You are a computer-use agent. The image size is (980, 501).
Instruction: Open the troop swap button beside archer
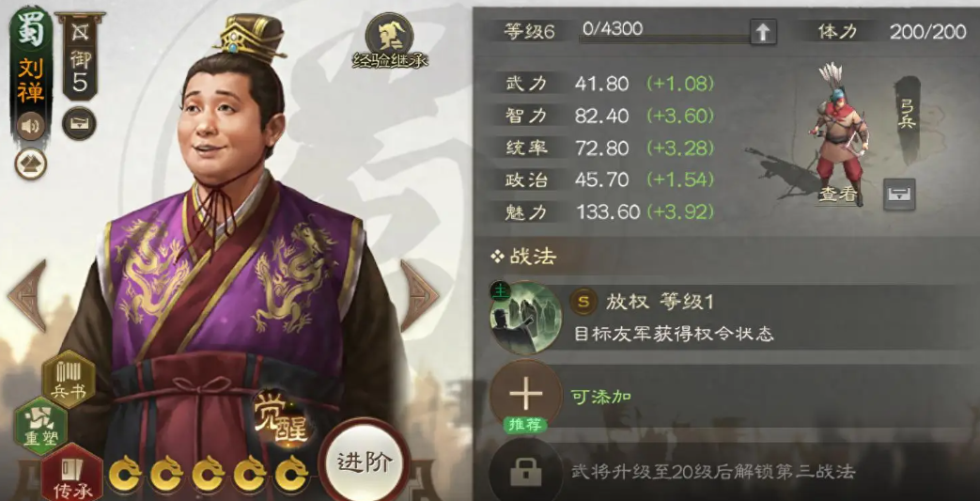900,194
